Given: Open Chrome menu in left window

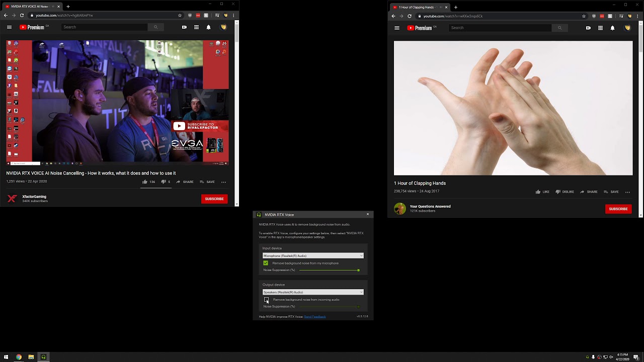Looking at the screenshot, I should click(x=233, y=16).
